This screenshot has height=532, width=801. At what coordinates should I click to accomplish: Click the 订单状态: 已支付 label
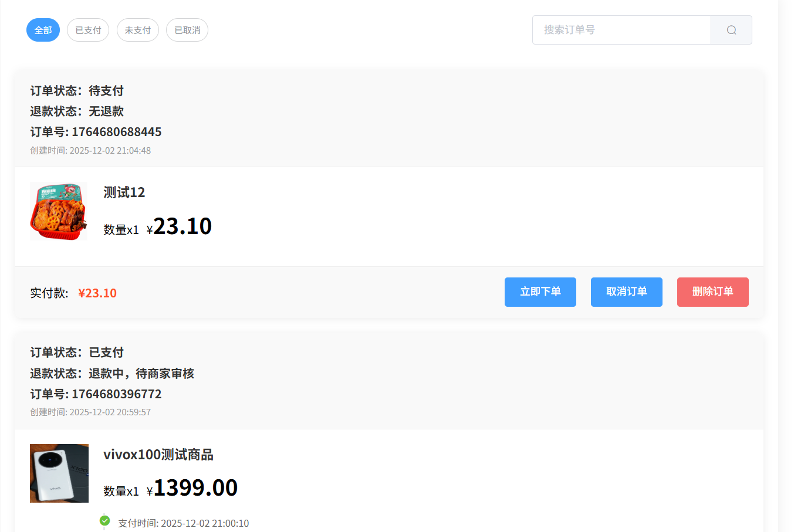[77, 353]
